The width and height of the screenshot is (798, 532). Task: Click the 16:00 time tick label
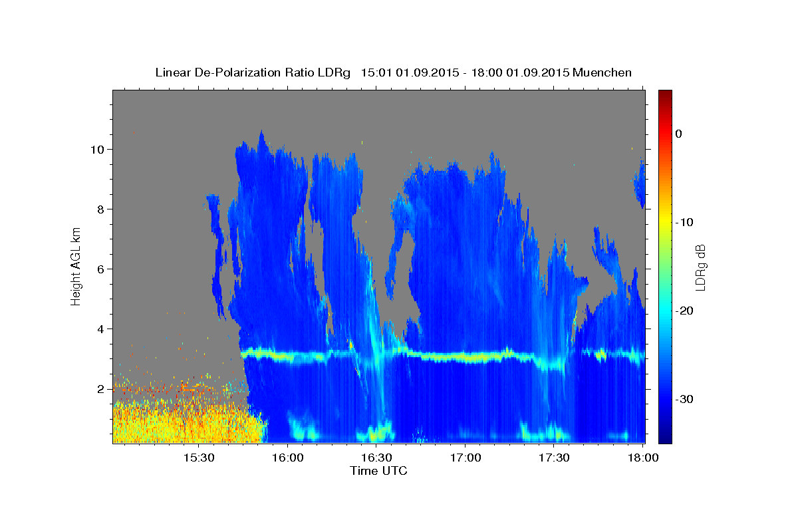[287, 458]
